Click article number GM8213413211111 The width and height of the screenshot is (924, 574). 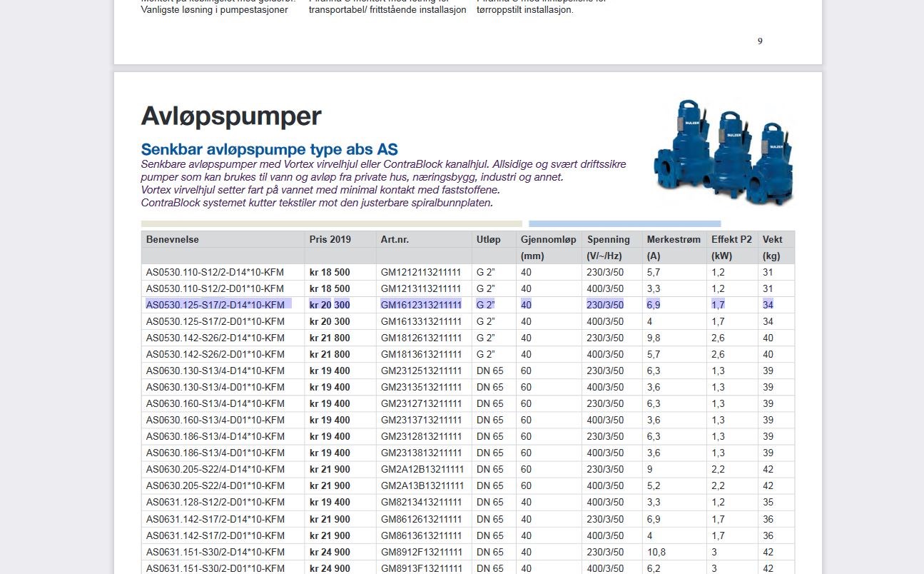(x=421, y=502)
